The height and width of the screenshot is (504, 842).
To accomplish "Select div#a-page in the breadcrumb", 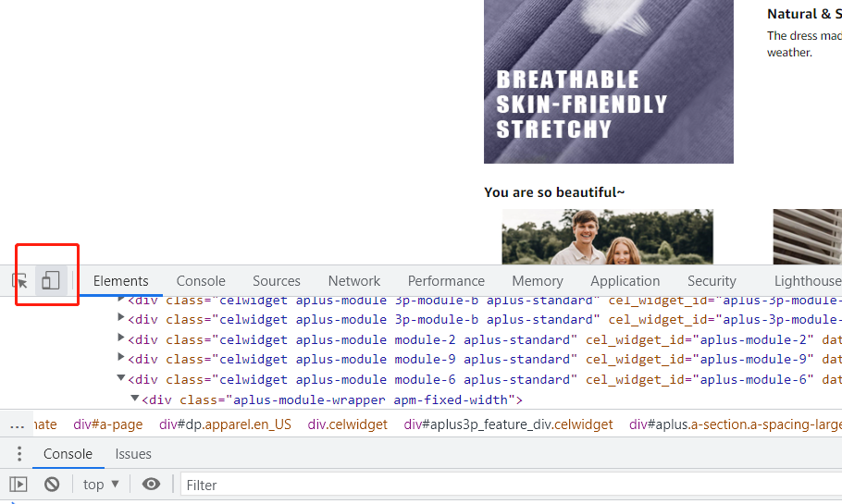I will pos(108,424).
